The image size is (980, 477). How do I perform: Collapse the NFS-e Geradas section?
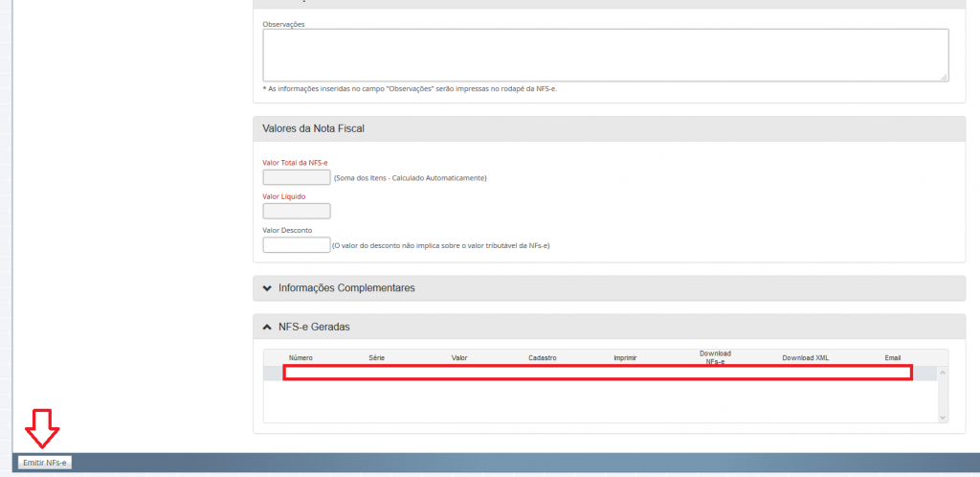click(x=313, y=327)
